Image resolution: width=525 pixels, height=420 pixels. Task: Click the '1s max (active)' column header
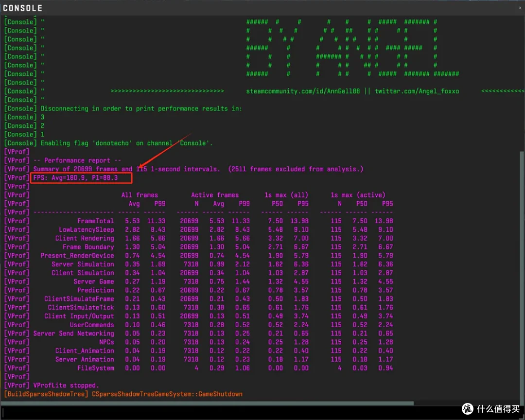pos(358,195)
